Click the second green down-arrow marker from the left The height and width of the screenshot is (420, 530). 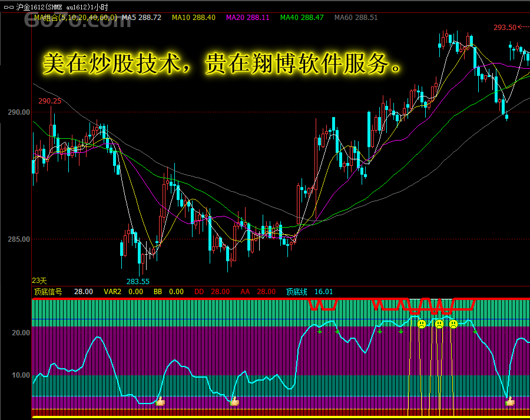coord(337,332)
